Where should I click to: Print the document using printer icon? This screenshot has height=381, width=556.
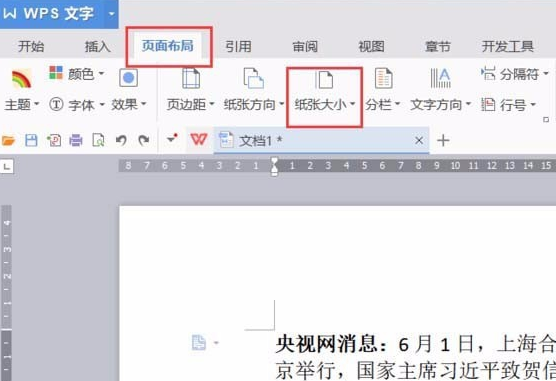tap(76, 141)
